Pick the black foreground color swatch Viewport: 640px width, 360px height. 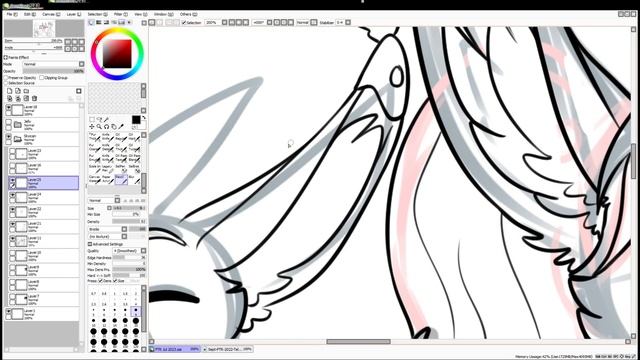[136, 120]
